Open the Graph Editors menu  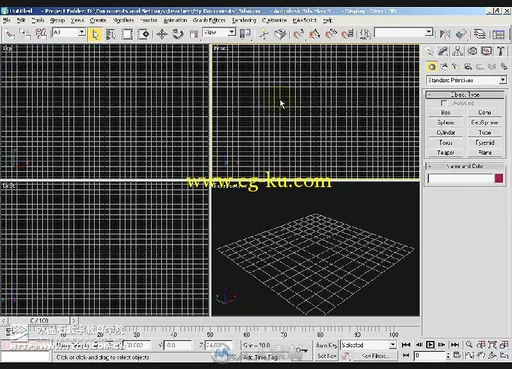pos(209,20)
